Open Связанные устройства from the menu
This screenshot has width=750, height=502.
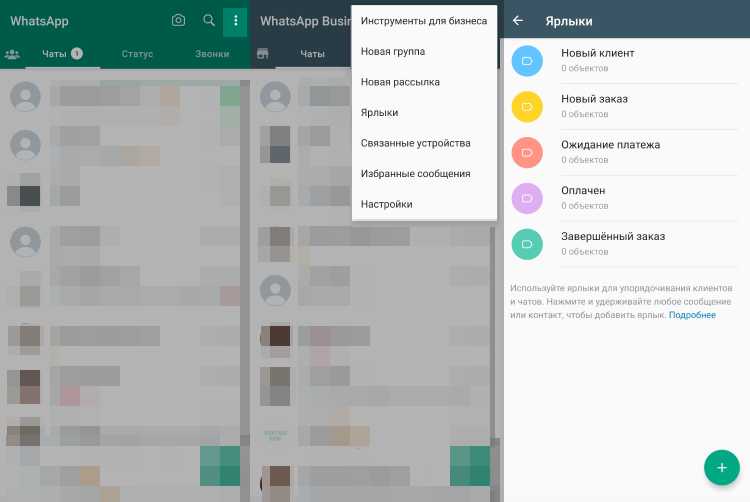pos(424,143)
